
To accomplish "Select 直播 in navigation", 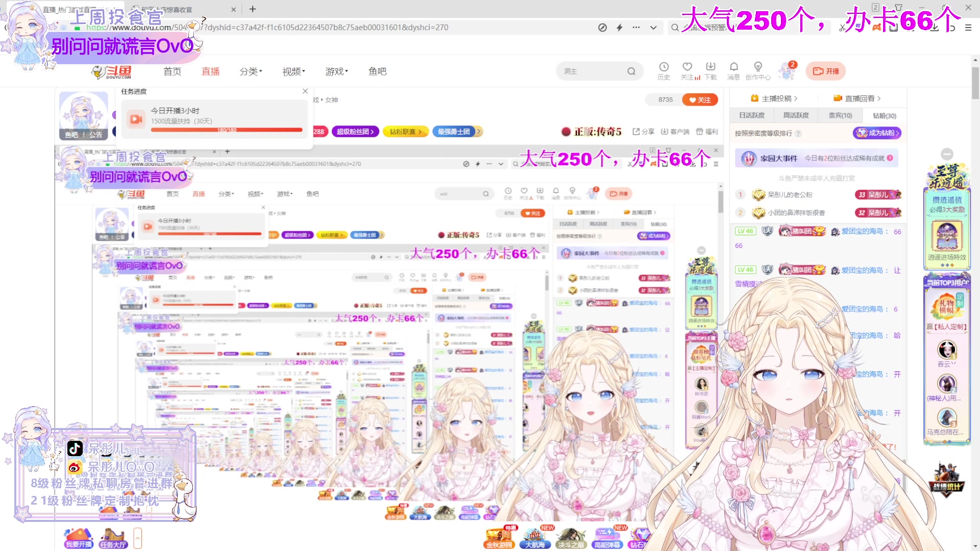I will 210,71.
